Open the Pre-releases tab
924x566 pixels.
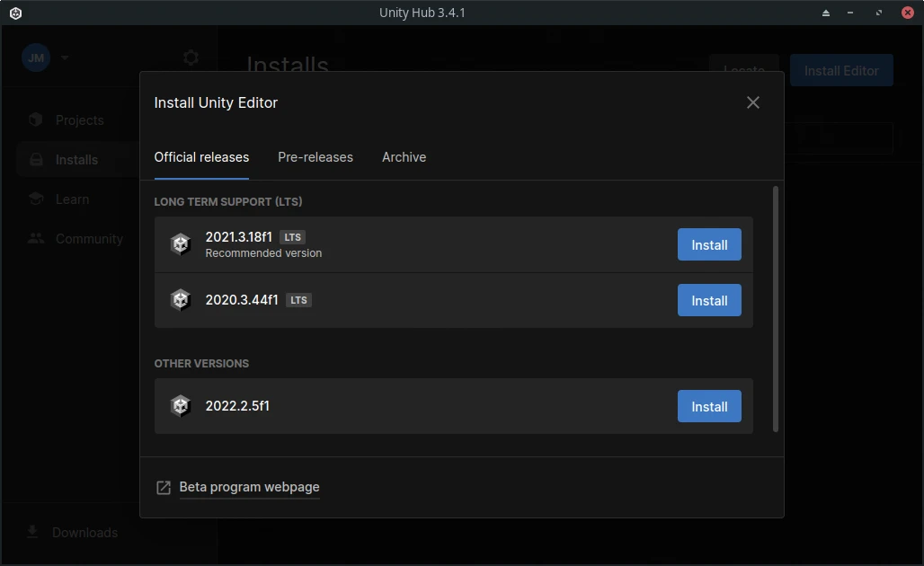tap(315, 157)
